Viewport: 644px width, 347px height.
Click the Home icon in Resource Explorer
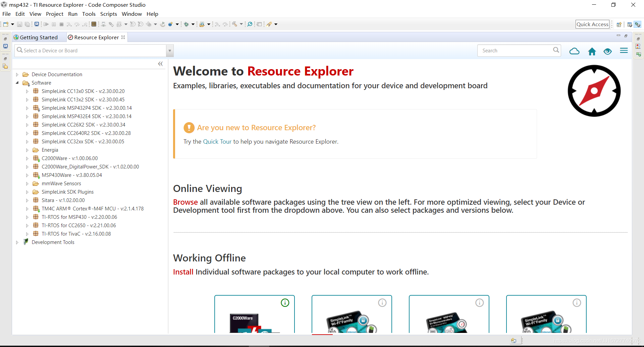(x=592, y=51)
